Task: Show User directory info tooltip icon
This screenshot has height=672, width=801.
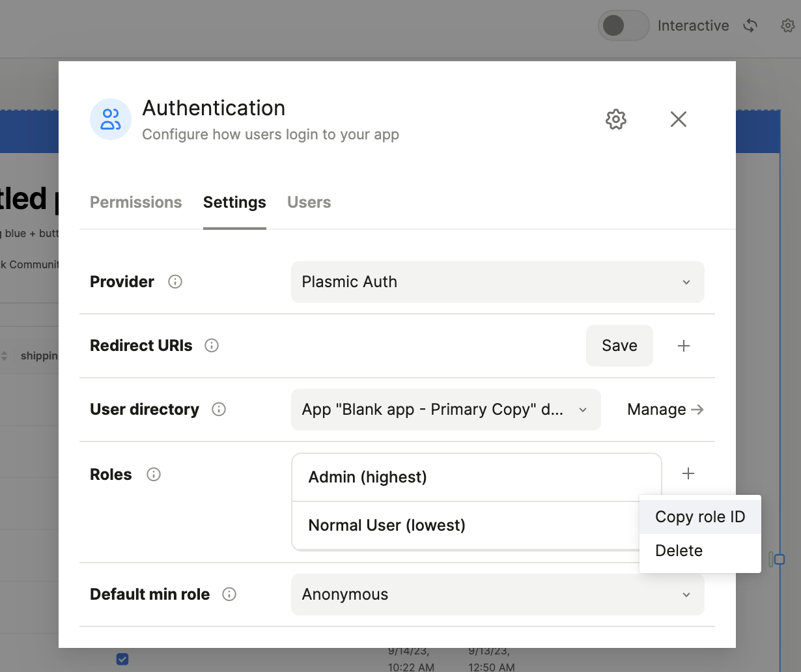Action: [x=219, y=410]
